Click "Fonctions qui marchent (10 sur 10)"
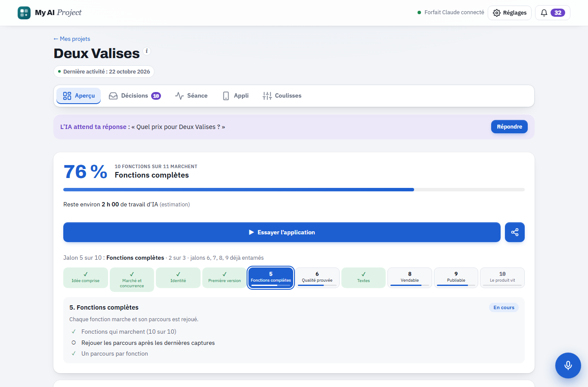This screenshot has height=387, width=588. coord(129,332)
